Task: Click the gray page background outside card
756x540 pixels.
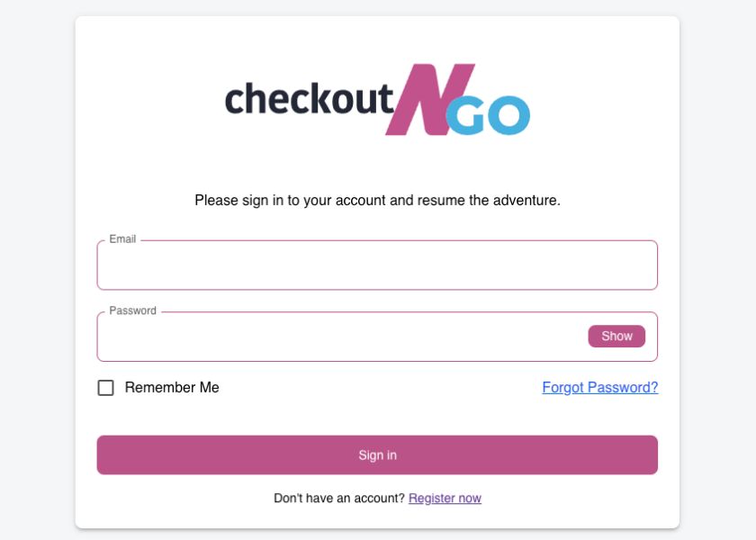Action: click(36, 270)
